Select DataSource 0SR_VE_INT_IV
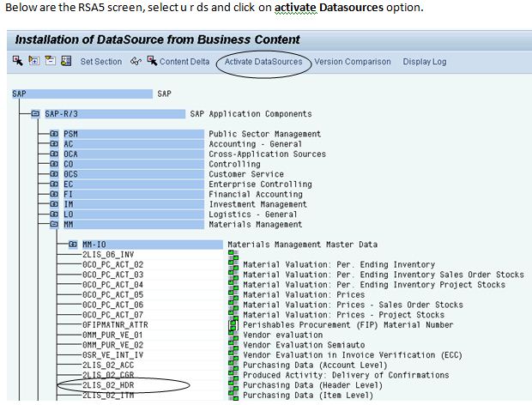Image resolution: width=532 pixels, height=405 pixels. coord(113,355)
